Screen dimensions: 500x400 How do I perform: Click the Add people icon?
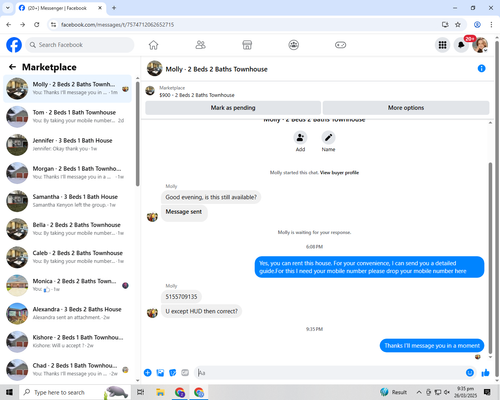pyautogui.click(x=300, y=137)
